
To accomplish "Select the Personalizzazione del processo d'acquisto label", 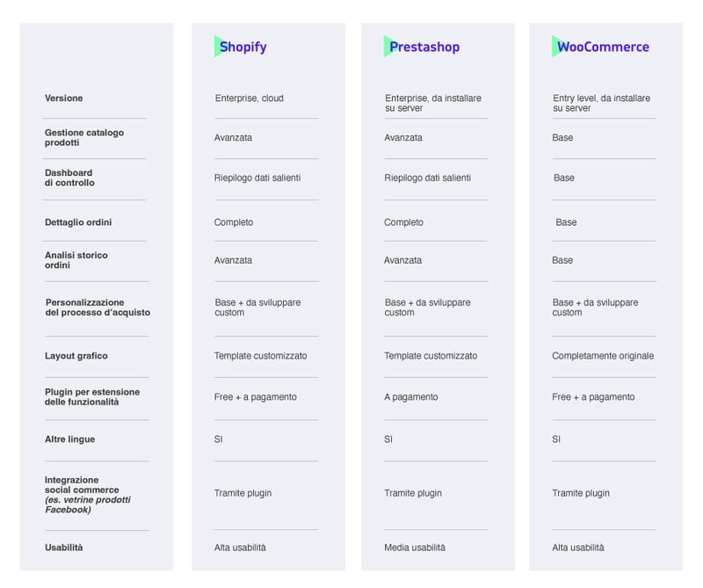I will [x=98, y=308].
